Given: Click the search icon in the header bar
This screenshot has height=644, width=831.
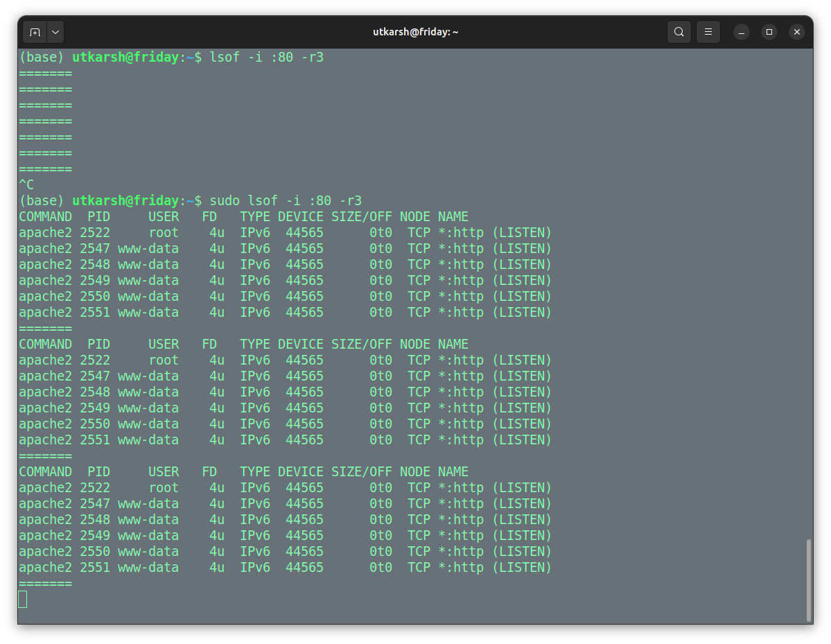Looking at the screenshot, I should (x=679, y=31).
